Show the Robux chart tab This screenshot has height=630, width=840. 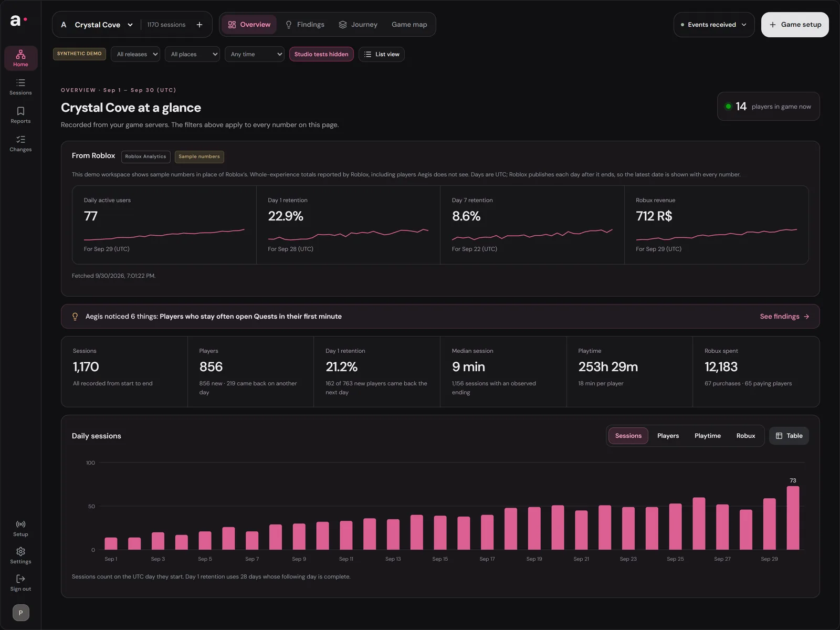coord(745,436)
